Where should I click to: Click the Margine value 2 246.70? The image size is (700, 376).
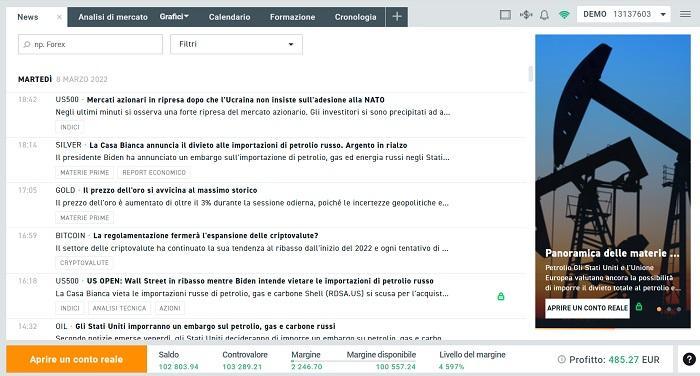click(x=307, y=367)
